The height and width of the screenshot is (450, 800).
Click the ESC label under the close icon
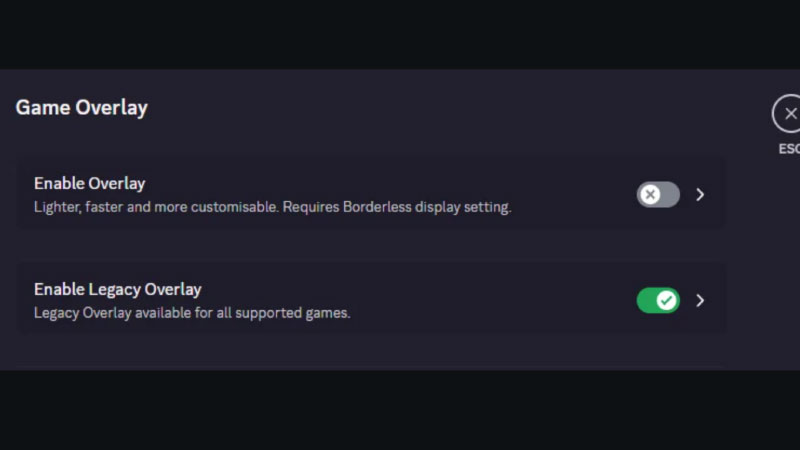coord(789,149)
